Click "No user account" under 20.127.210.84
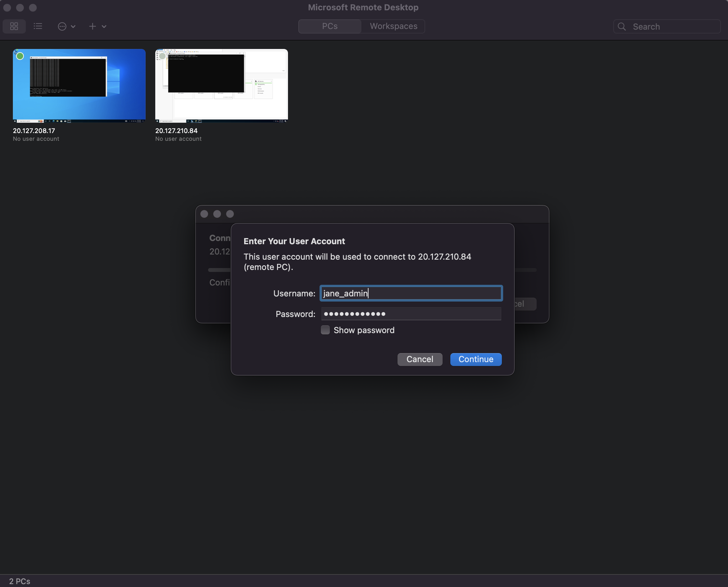 tap(178, 139)
